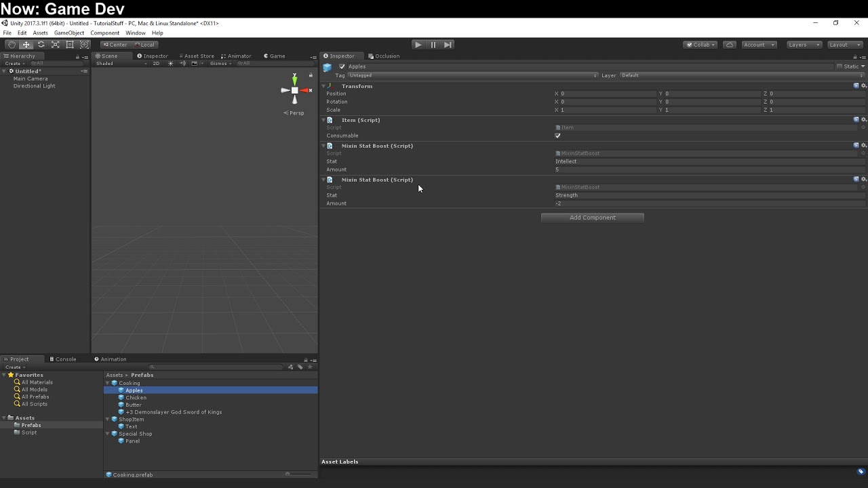868x488 pixels.
Task: Click the Step frame button
Action: [x=448, y=45]
